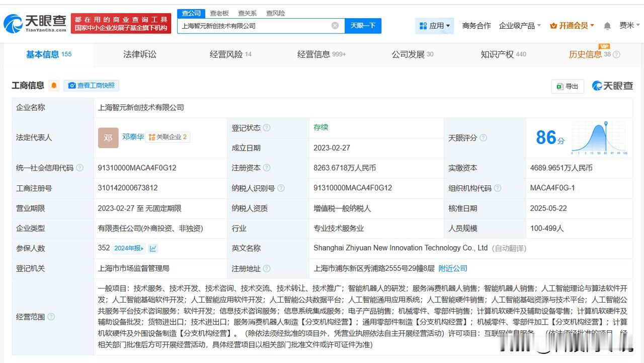This screenshot has height=363, width=644.
Task: Click the approval date 2025-05-22
Action: 548,208
